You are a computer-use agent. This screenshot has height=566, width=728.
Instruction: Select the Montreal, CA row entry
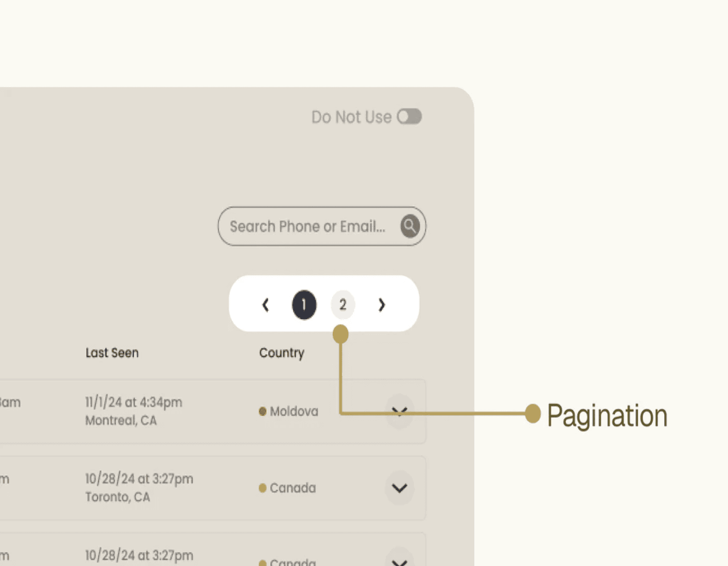[x=213, y=411]
